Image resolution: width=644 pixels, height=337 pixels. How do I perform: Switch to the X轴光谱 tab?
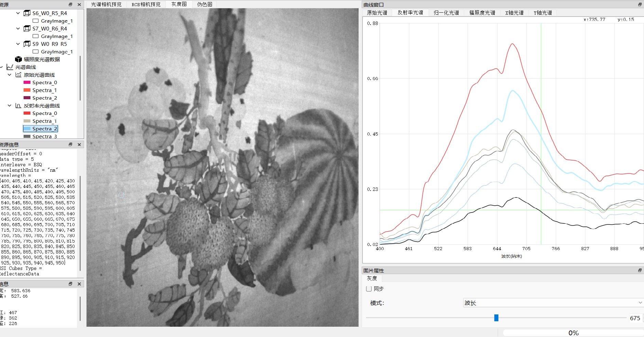tap(514, 13)
